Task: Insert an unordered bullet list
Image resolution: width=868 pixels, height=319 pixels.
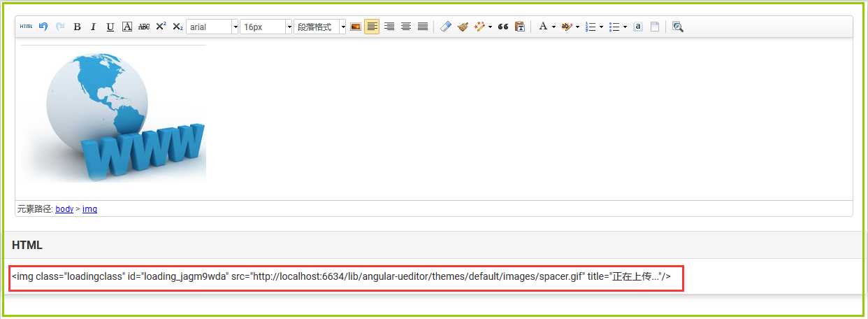Action: click(614, 27)
